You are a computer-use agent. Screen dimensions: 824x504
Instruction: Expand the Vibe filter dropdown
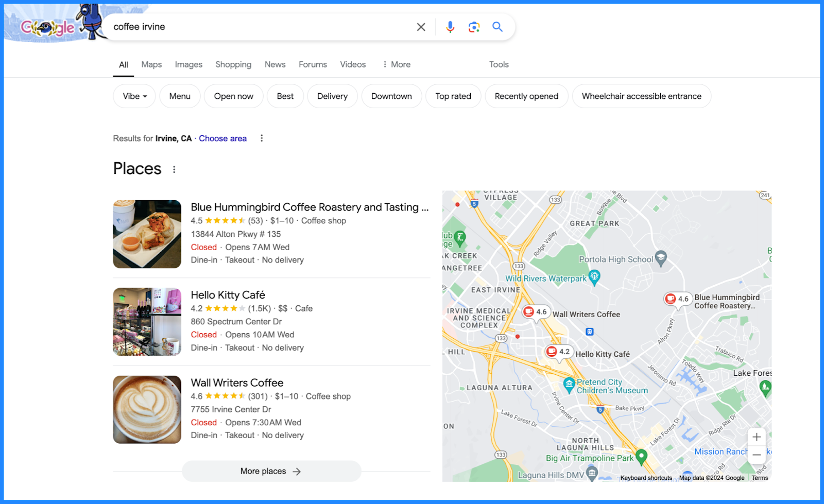point(134,96)
